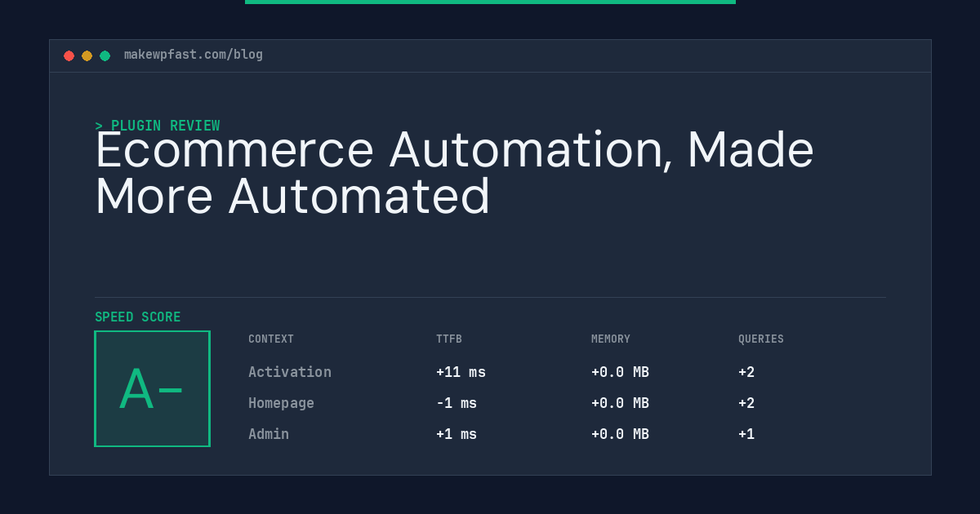Click Activation row queries +2 value
980x514 pixels.
(746, 372)
